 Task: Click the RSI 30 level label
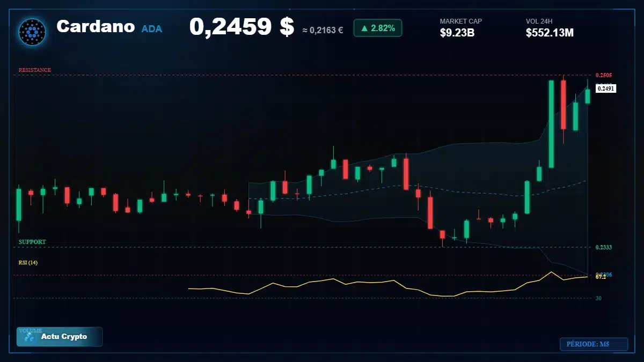coord(598,298)
